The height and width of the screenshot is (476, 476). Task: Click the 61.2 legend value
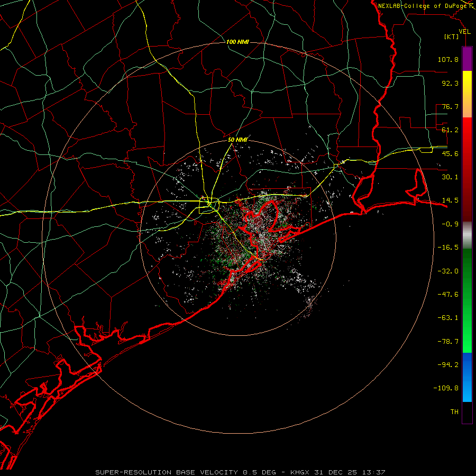[x=450, y=130]
